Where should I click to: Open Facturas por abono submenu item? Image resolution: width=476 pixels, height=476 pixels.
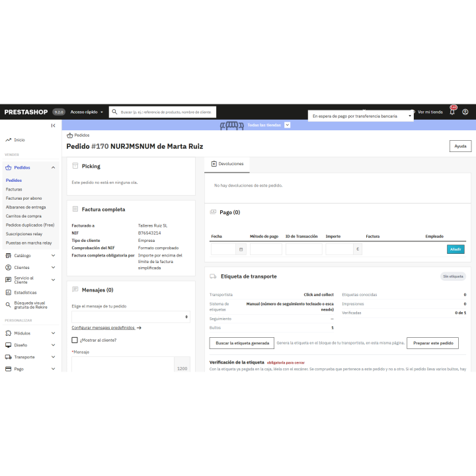coord(24,198)
